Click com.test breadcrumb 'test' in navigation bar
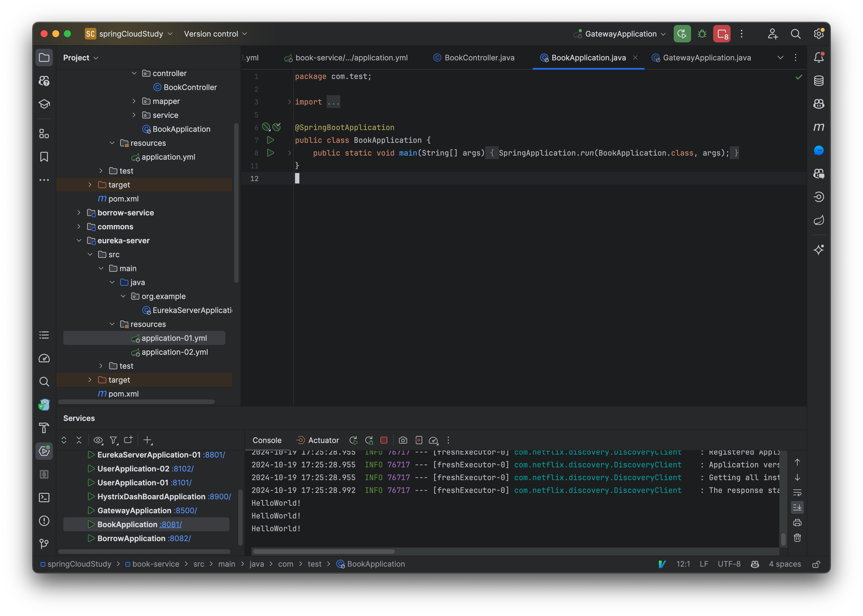Screen dimensions: 863x616 point(314,564)
